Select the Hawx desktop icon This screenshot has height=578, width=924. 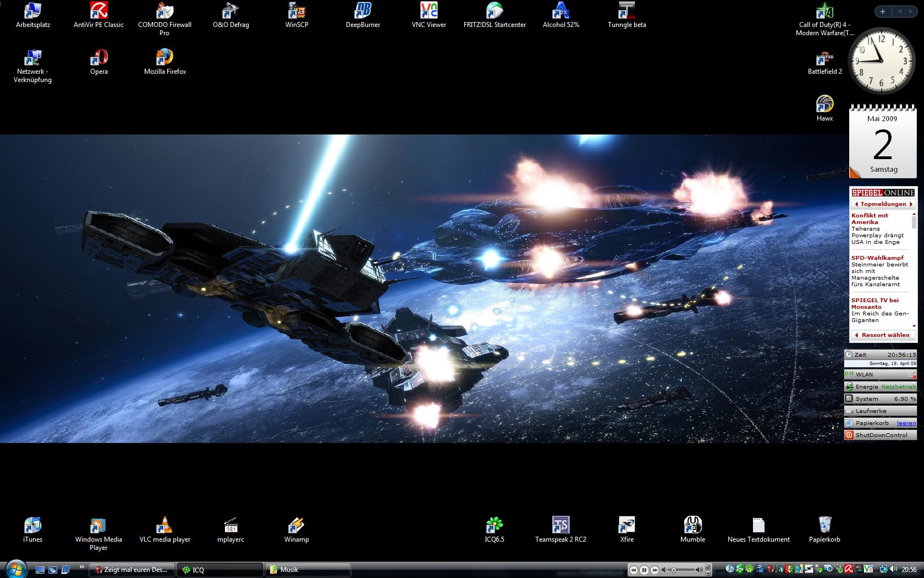[825, 108]
